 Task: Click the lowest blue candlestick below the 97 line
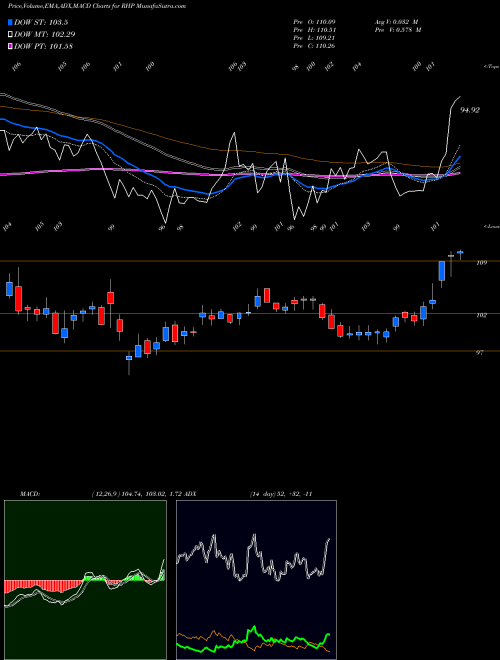click(129, 358)
